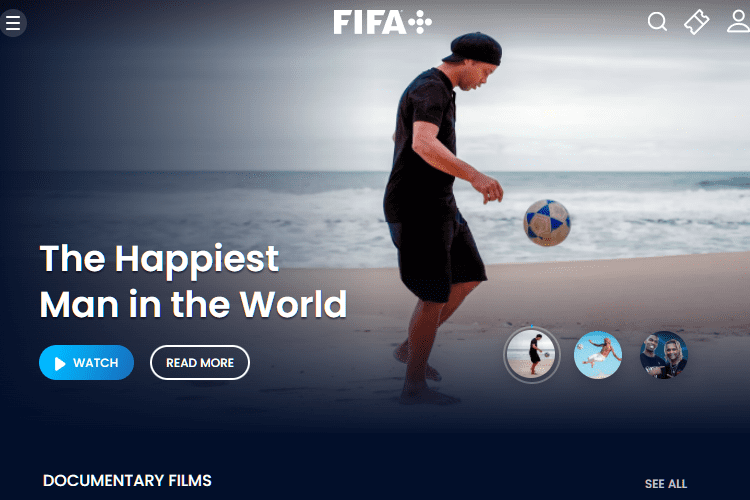Click the Read More button
The image size is (750, 500).
click(x=200, y=363)
